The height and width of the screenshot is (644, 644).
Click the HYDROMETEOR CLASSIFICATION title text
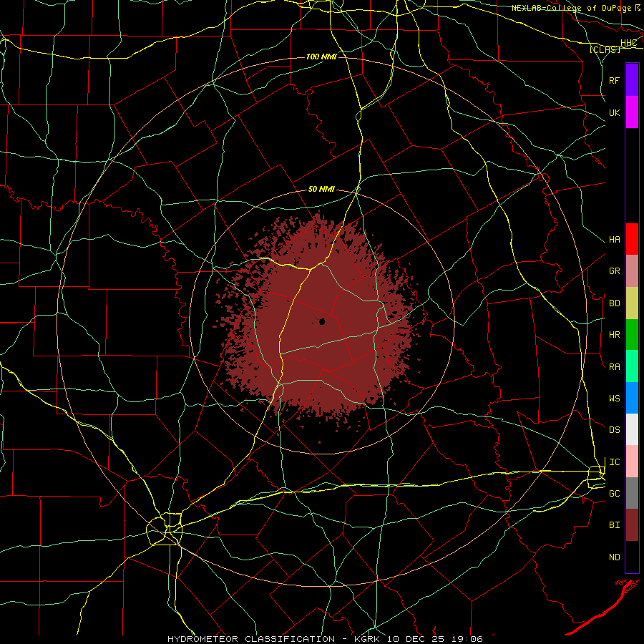(251, 639)
